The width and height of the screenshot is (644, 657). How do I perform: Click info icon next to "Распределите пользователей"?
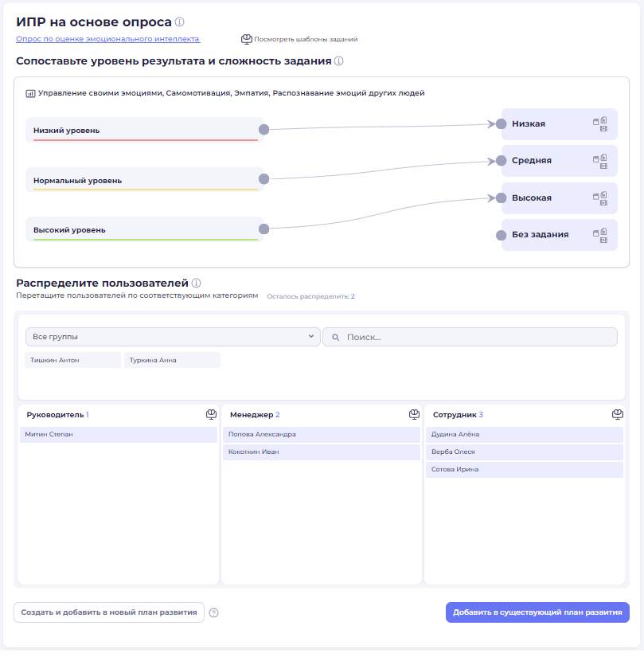(x=196, y=283)
